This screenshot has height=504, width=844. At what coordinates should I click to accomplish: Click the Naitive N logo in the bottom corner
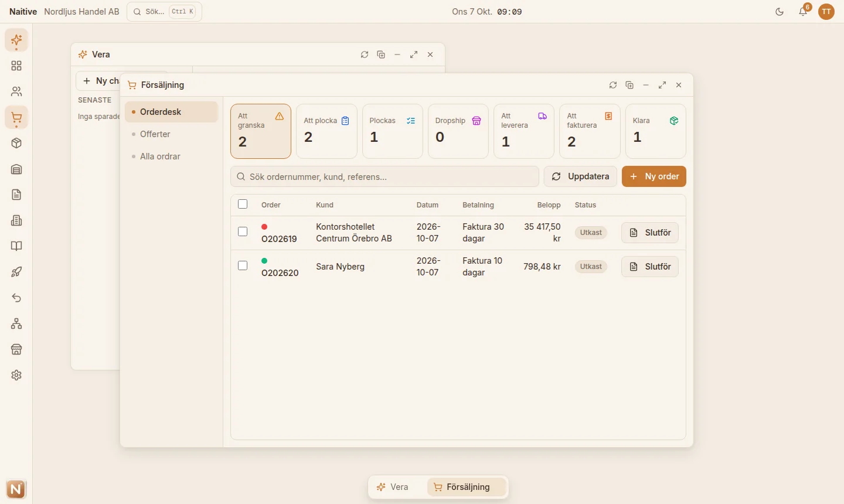click(x=16, y=489)
